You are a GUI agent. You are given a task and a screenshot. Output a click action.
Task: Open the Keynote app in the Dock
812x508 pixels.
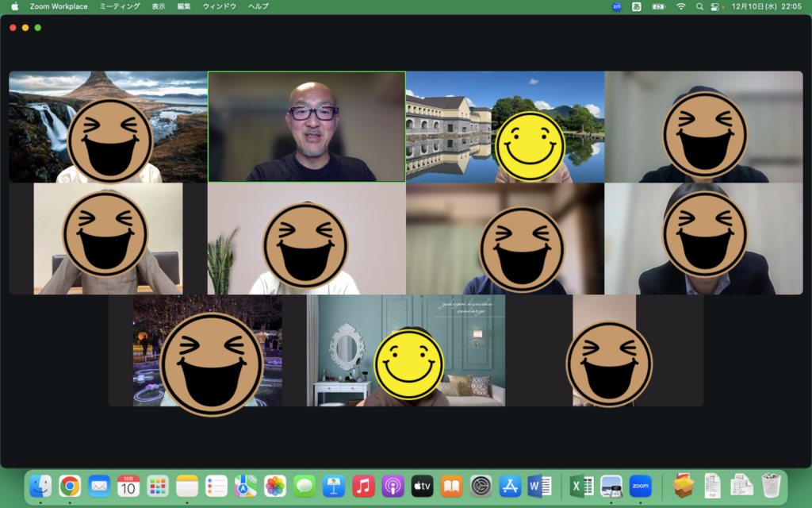(334, 486)
